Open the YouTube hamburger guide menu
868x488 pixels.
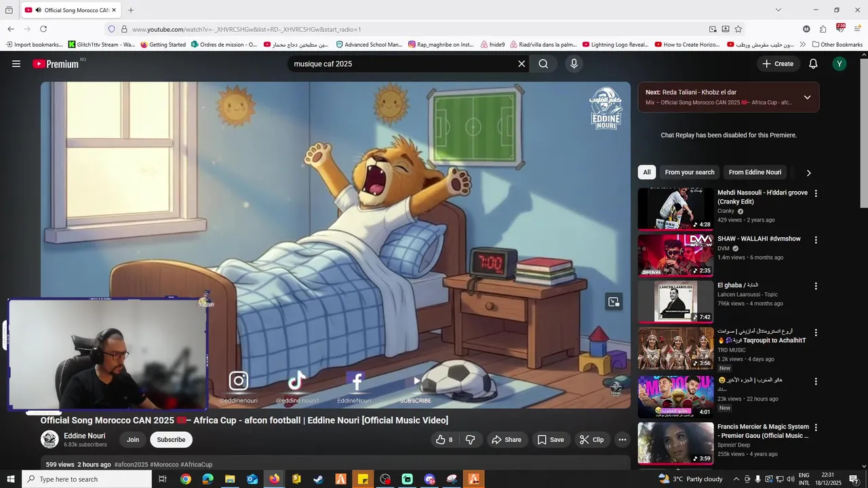tap(16, 64)
